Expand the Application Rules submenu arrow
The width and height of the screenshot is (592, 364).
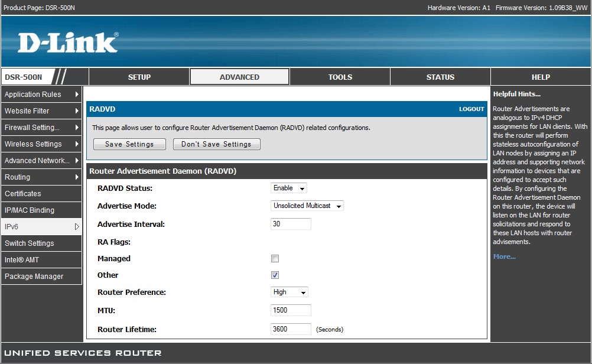[x=77, y=95]
